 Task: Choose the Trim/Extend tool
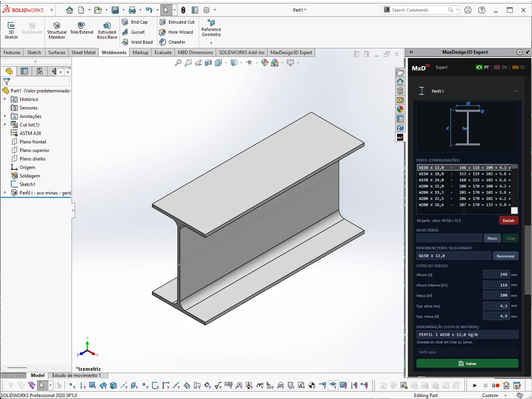82,29
